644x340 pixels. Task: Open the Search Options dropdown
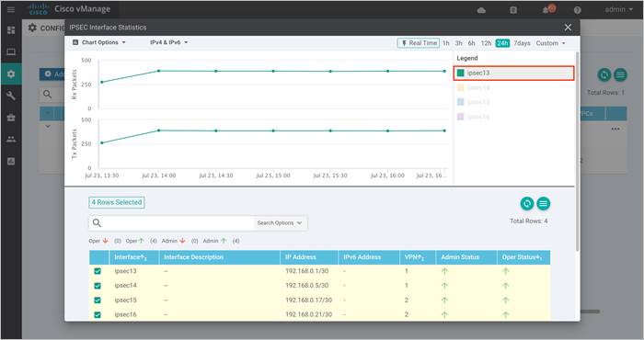[280, 222]
